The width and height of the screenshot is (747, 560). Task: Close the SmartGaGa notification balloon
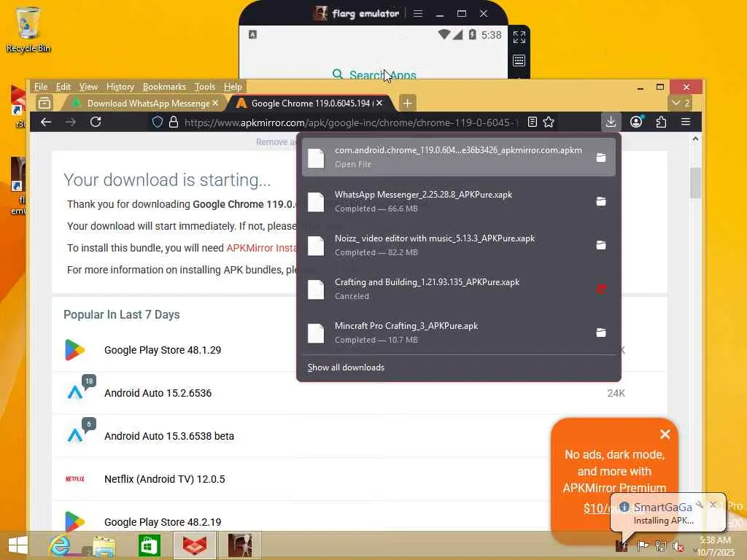[x=713, y=505]
